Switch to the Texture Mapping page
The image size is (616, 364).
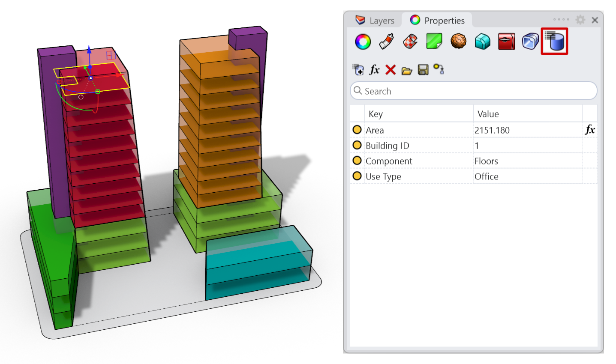tap(409, 41)
